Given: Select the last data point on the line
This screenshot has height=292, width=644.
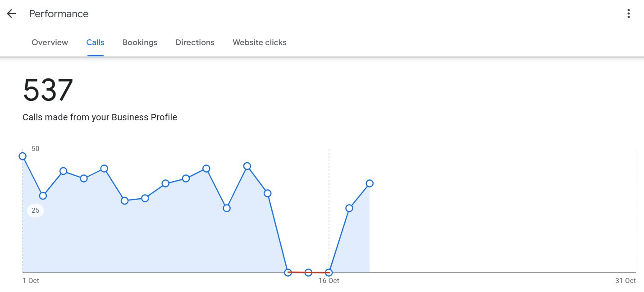Looking at the screenshot, I should click(x=370, y=183).
